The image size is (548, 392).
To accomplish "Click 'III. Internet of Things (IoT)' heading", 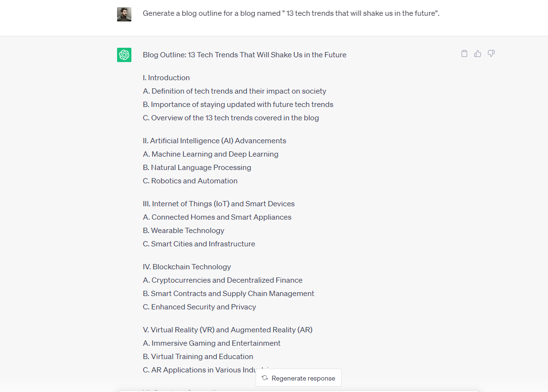I will coord(218,204).
